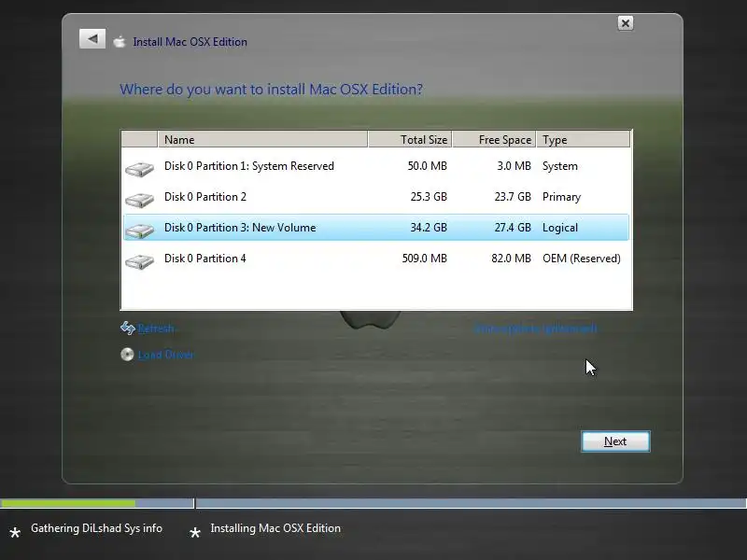Go back using the arrow button

92,39
